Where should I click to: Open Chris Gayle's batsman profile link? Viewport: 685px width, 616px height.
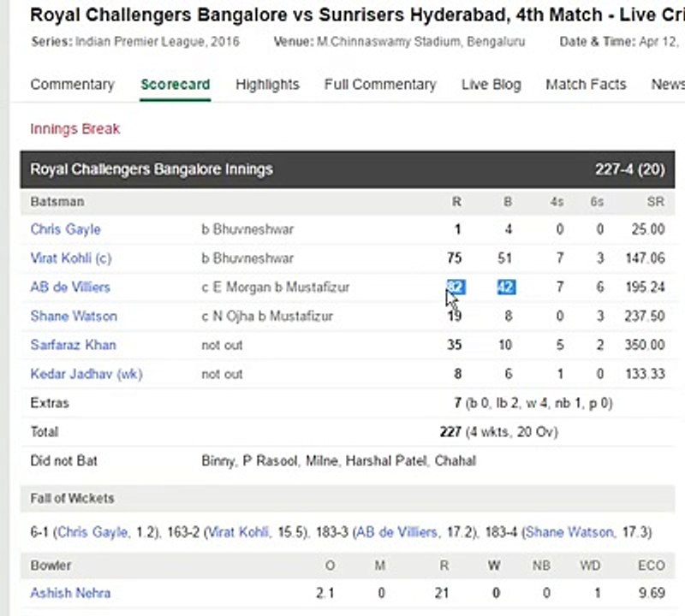(66, 229)
